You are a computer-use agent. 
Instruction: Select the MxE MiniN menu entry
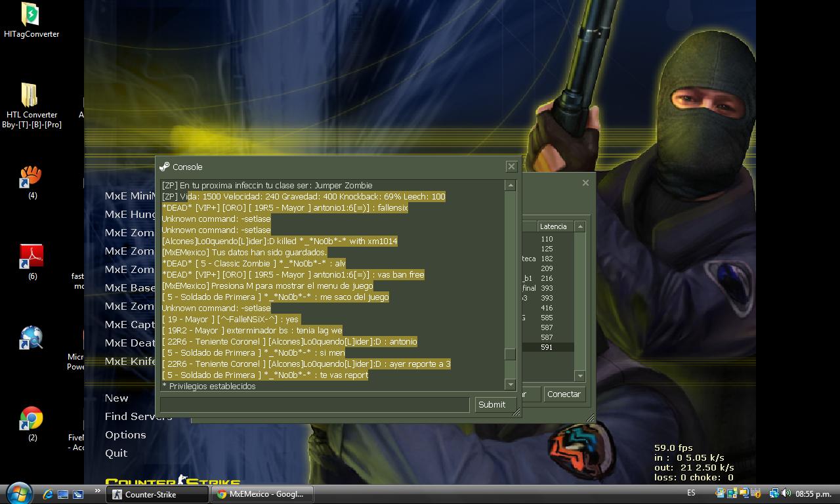click(x=130, y=196)
